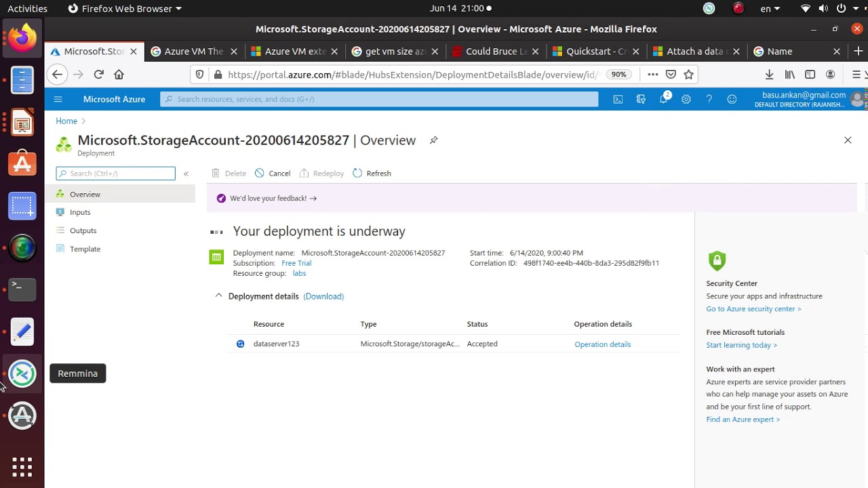Show Applications grid in dock
This screenshot has height=488, width=868.
click(22, 466)
